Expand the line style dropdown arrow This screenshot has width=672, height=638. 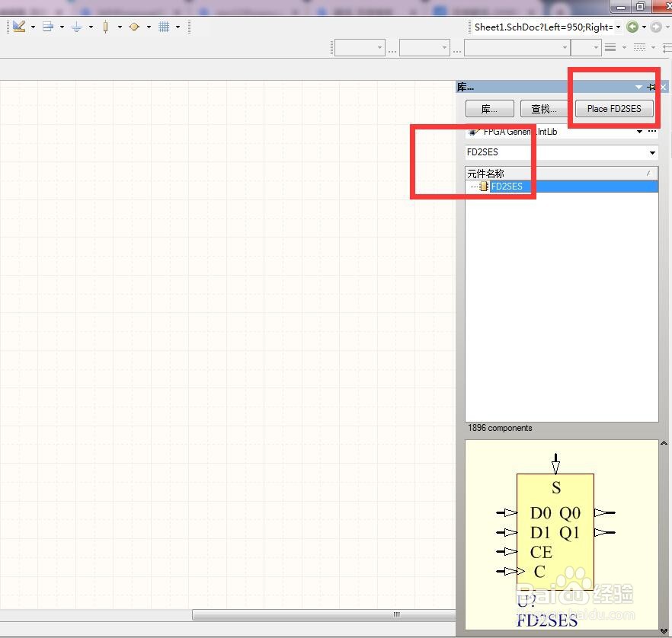[x=653, y=47]
